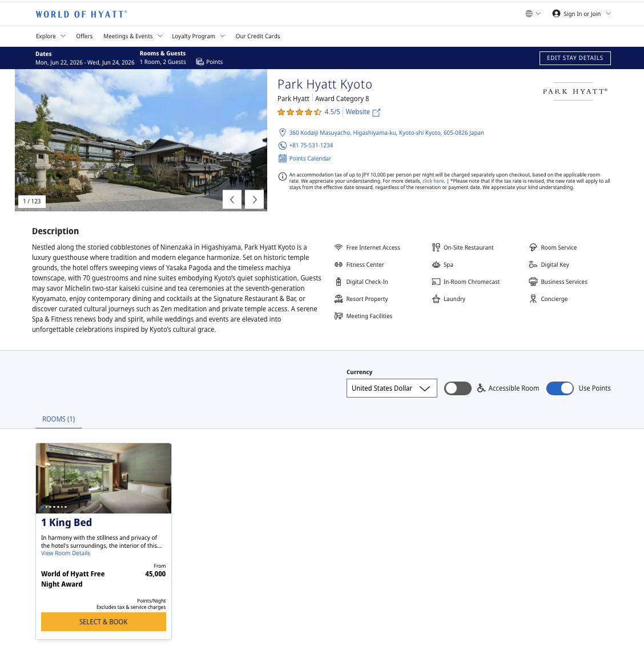Click SELECT & BOOK for 1 King Bed

pos(103,622)
